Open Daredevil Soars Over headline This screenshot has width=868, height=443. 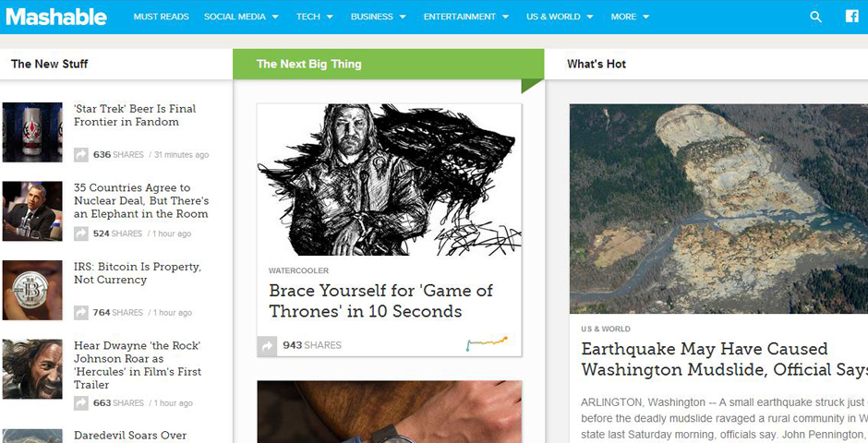130,436
